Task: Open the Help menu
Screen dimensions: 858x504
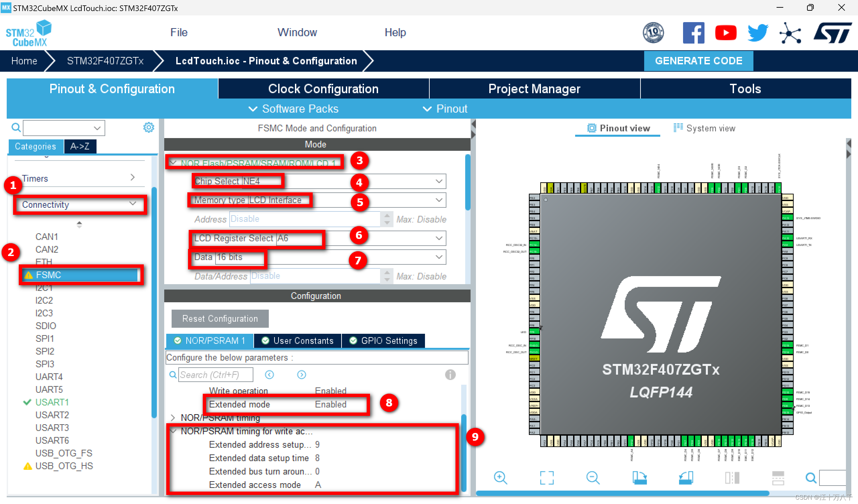Action: (x=395, y=33)
